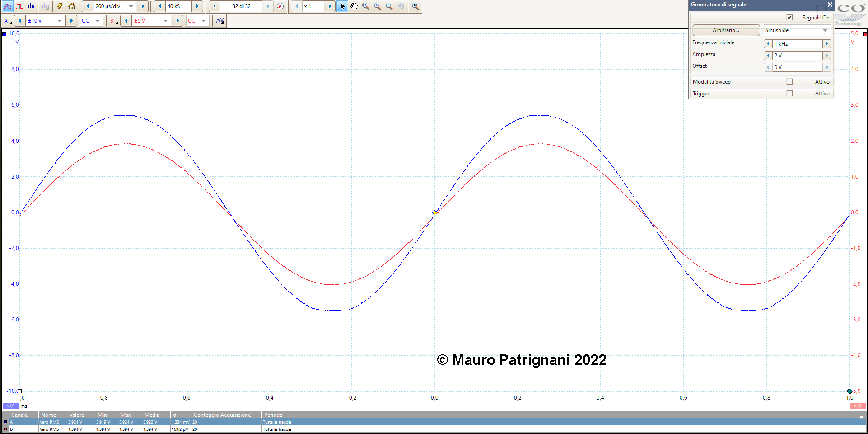868x434 pixels.
Task: Click the green circle axis handle
Action: [849, 392]
